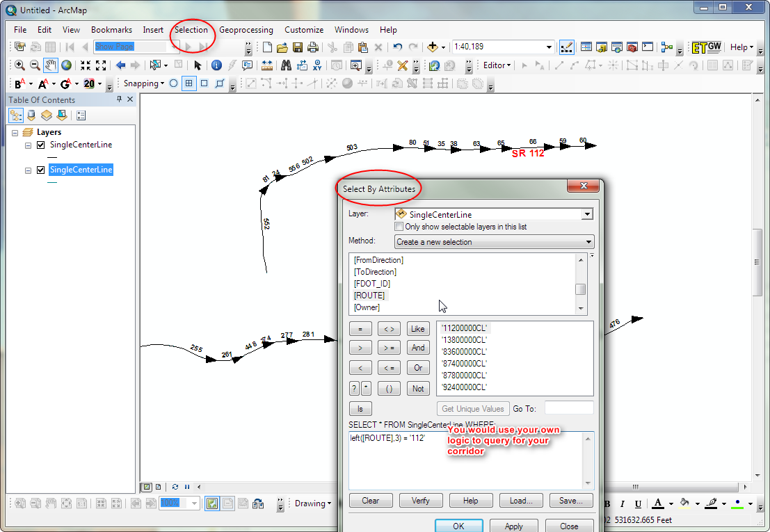Uncheck first SingleCenterLine layer visibility
Viewport: 770px width, 532px height.
point(41,145)
